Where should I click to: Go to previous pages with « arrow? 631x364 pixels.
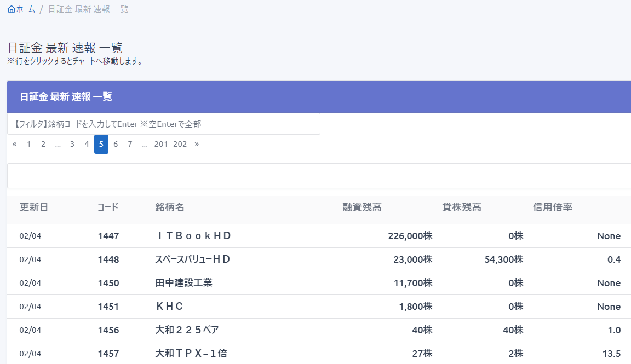15,145
